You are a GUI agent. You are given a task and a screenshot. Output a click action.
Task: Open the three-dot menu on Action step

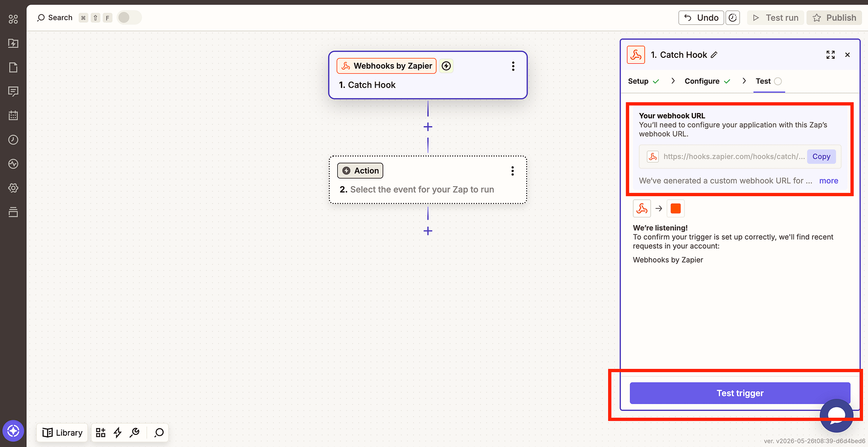pos(512,171)
